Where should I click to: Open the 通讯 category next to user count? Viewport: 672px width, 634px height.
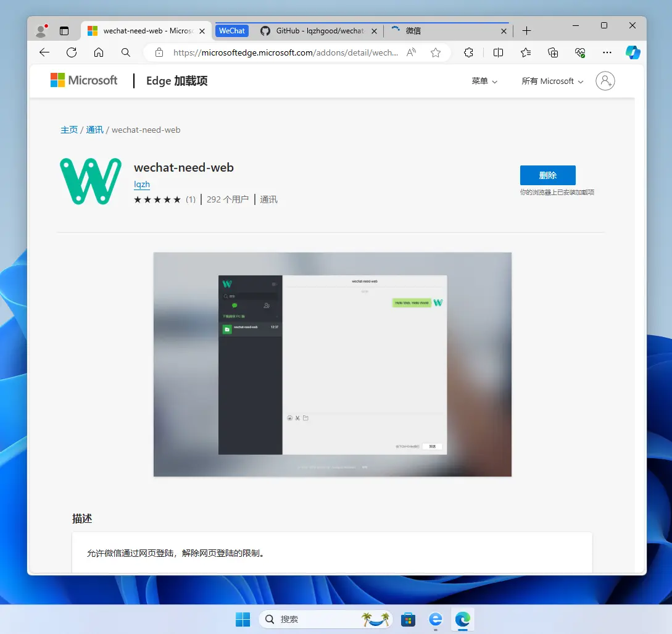[x=268, y=199]
